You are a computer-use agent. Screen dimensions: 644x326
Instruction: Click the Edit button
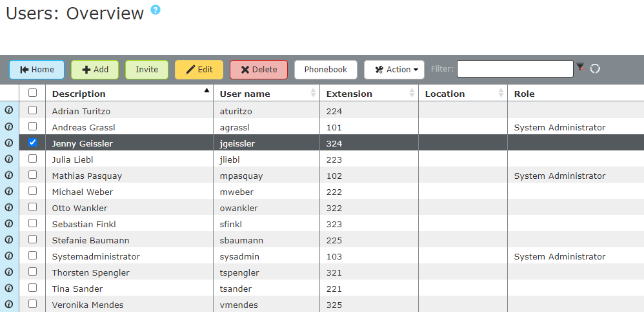pos(199,70)
